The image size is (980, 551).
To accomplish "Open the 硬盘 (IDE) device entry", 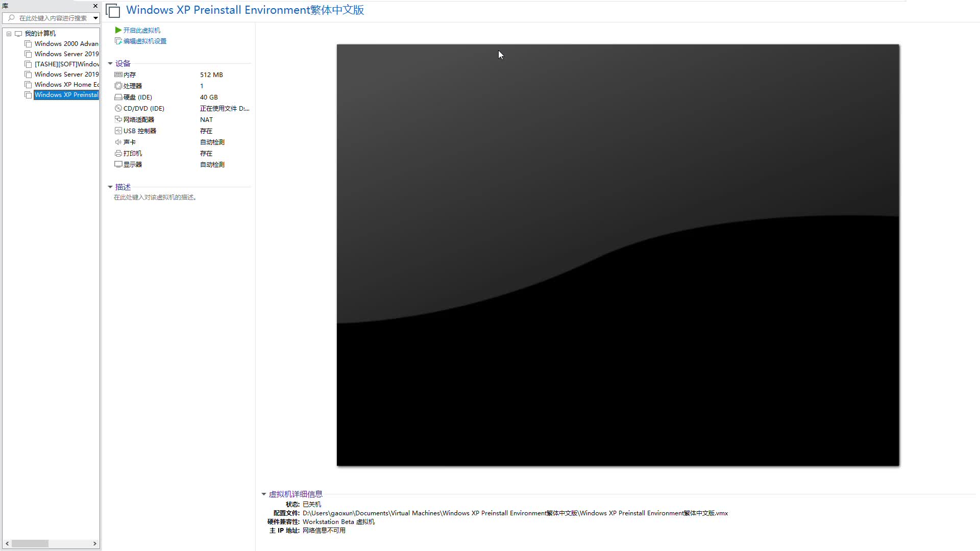I will click(137, 97).
